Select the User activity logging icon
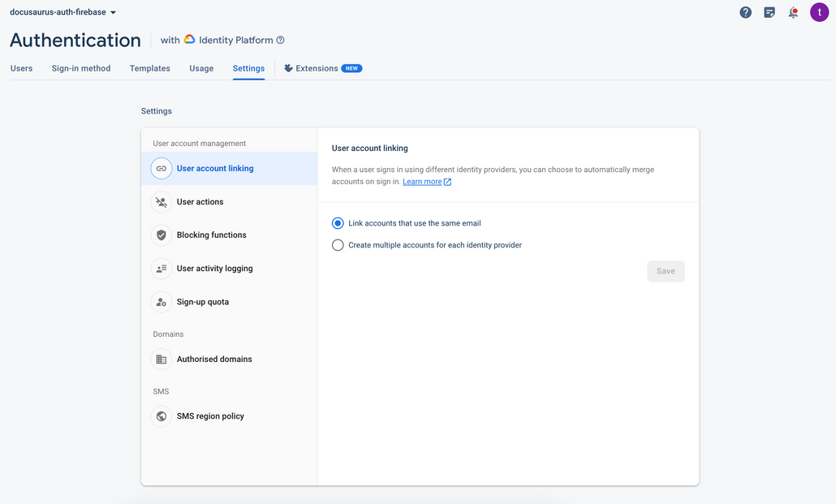Viewport: 836px width, 504px height. [x=161, y=268]
